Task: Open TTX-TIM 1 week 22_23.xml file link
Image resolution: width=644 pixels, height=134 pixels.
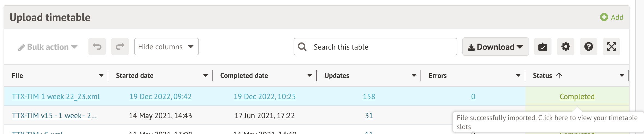Action: (x=56, y=97)
